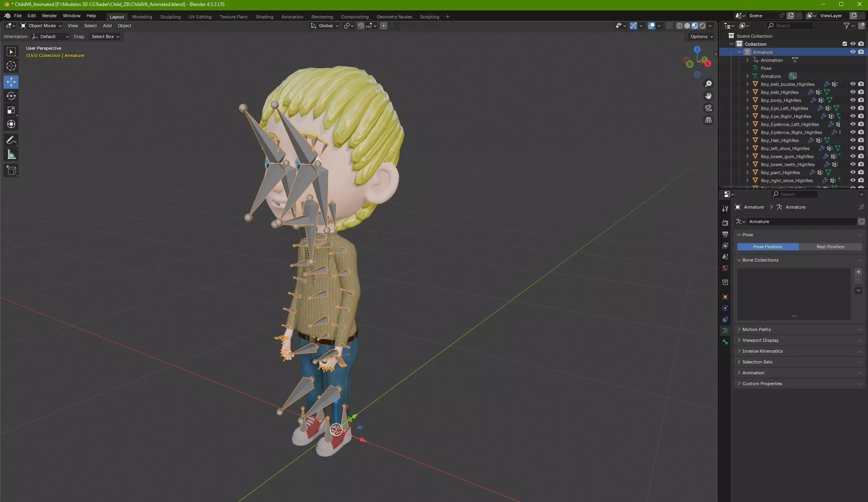This screenshot has height=502, width=868.
Task: Click the outliner search field
Action: pyautogui.click(x=789, y=26)
